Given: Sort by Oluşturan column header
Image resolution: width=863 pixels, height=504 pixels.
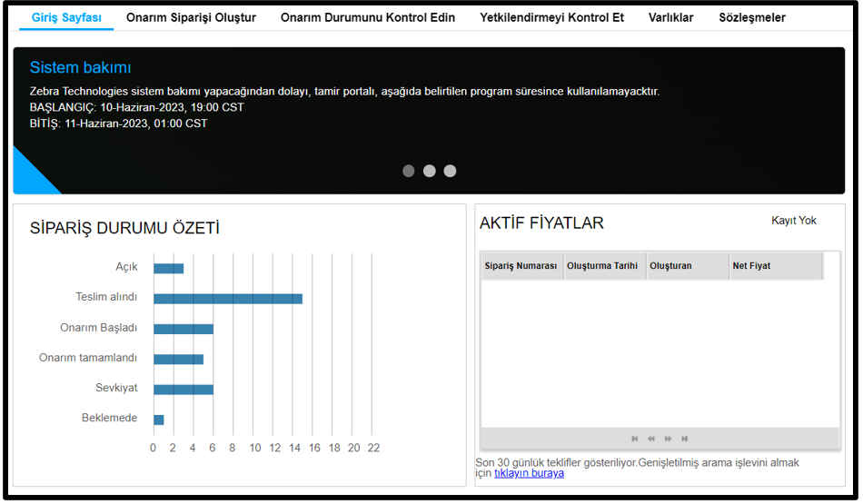Looking at the screenshot, I should point(688,266).
